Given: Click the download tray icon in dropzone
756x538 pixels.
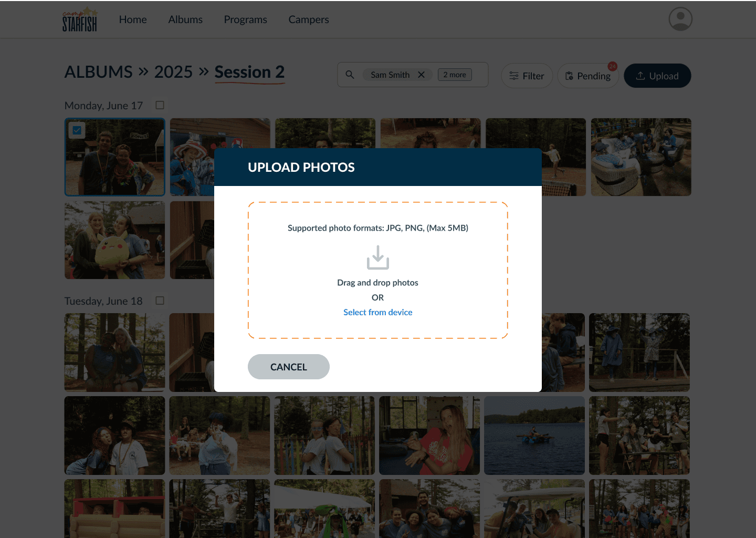Looking at the screenshot, I should [x=378, y=257].
